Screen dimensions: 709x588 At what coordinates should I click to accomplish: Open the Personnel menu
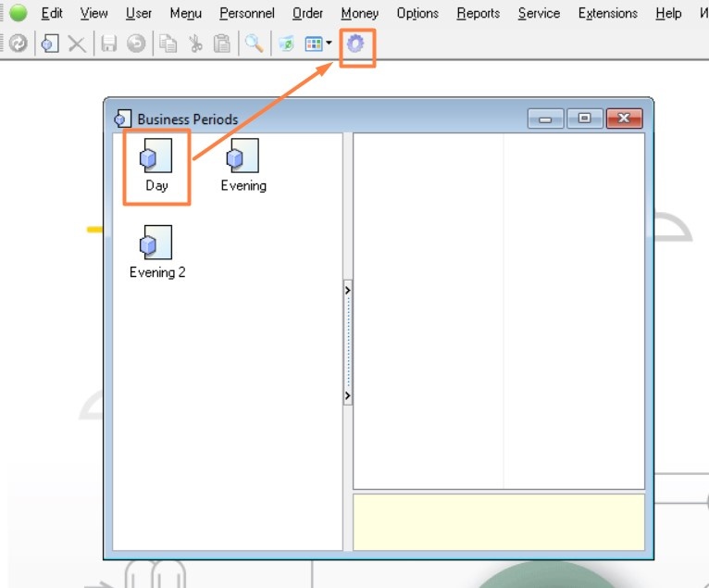click(x=246, y=13)
